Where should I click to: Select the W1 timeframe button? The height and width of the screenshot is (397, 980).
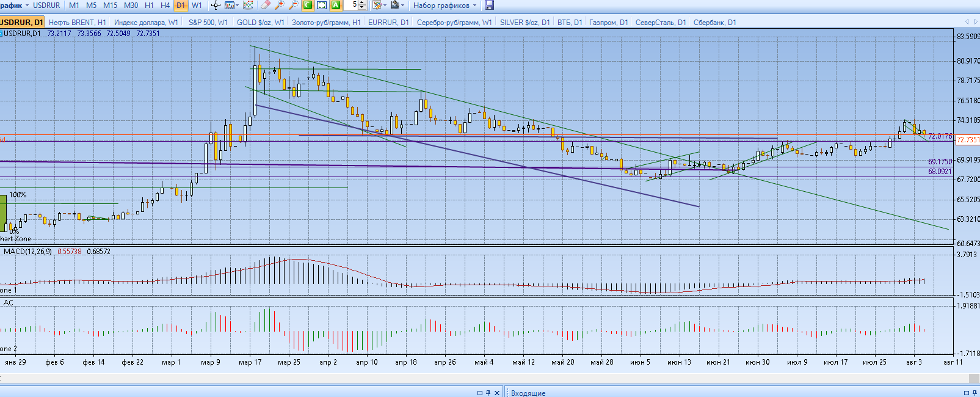197,5
